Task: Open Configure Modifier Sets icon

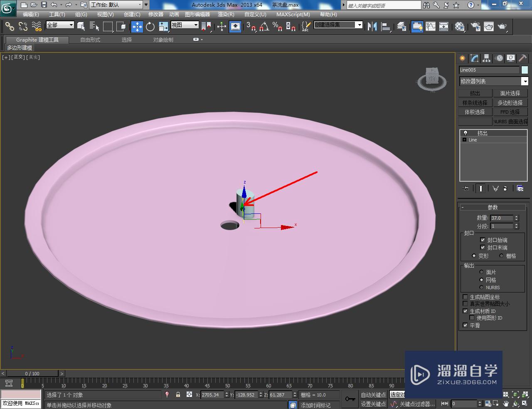Action: tap(520, 188)
